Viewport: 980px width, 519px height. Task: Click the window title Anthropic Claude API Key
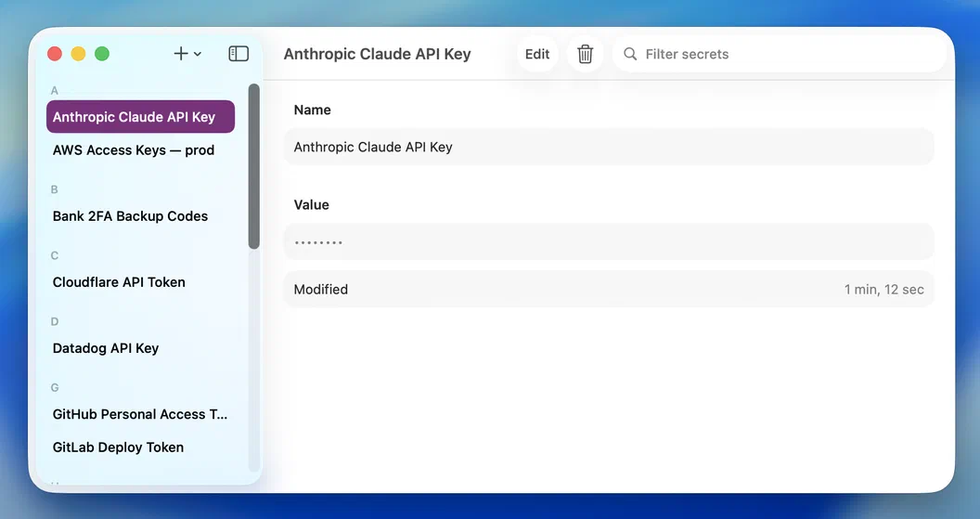click(x=377, y=55)
